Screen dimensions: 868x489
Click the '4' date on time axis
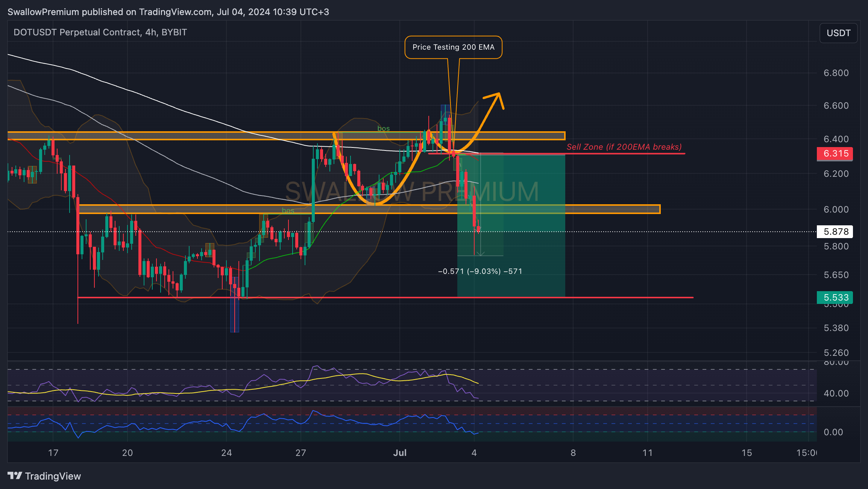(474, 453)
